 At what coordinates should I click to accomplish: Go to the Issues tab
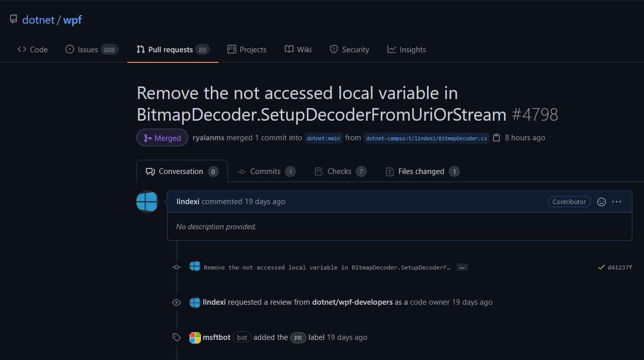coord(92,49)
